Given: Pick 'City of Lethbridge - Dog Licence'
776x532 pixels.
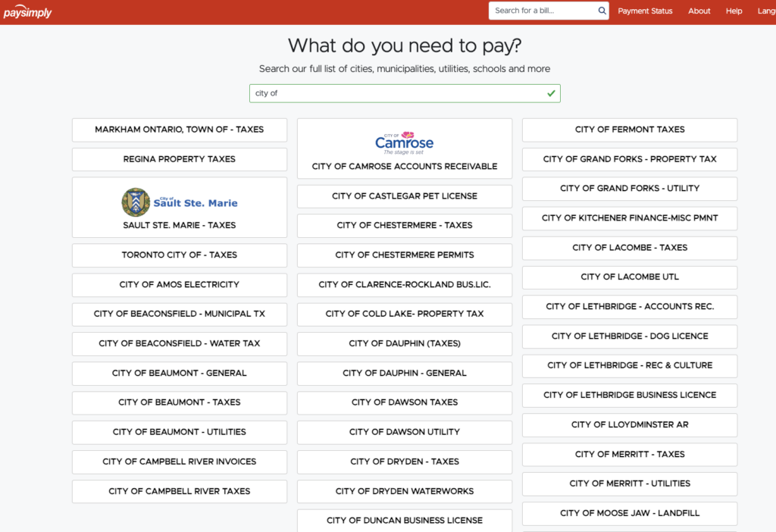Looking at the screenshot, I should tap(629, 336).
